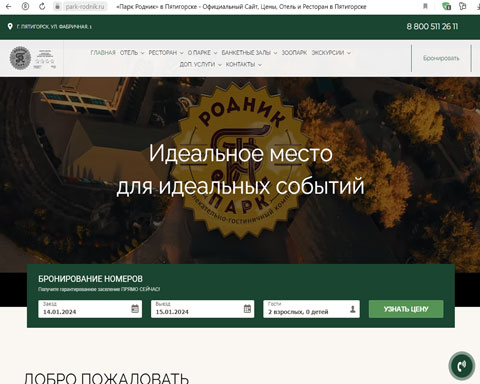480x384 pixels.
Task: Click the УЗНАТЬ ЦЕНУ button
Action: point(406,309)
